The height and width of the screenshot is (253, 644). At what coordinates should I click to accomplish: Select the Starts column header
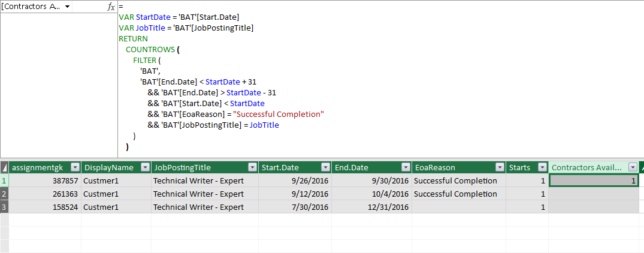coord(527,167)
